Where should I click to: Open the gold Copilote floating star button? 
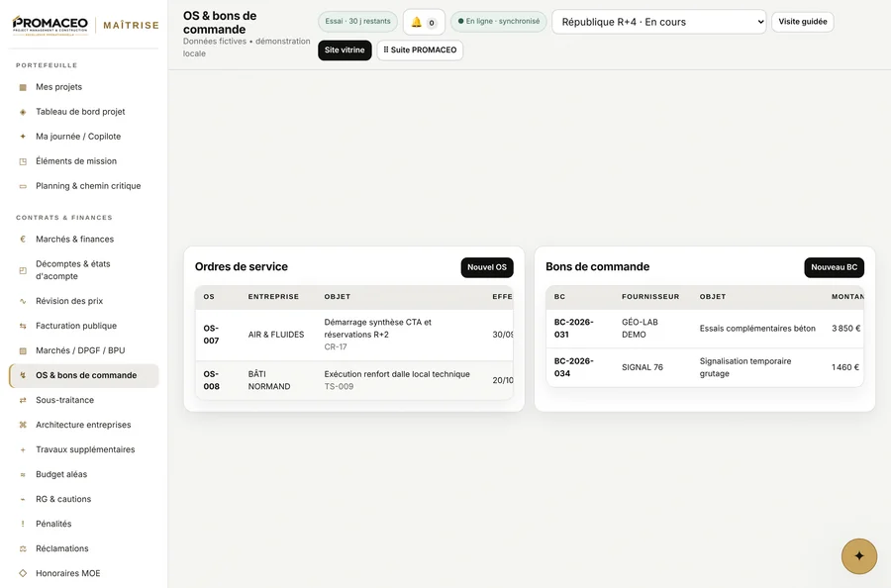858,556
